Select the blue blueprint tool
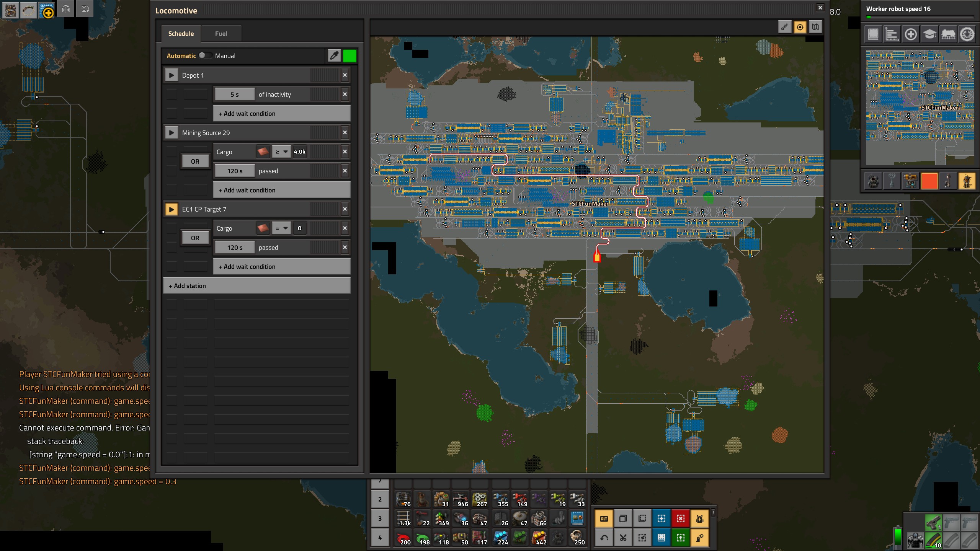Image resolution: width=980 pixels, height=551 pixels. tap(661, 519)
